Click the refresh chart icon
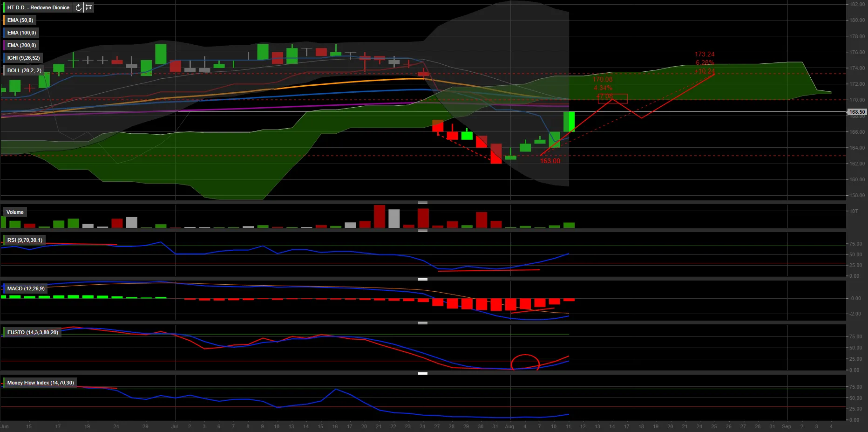This screenshot has width=868, height=432. click(78, 7)
